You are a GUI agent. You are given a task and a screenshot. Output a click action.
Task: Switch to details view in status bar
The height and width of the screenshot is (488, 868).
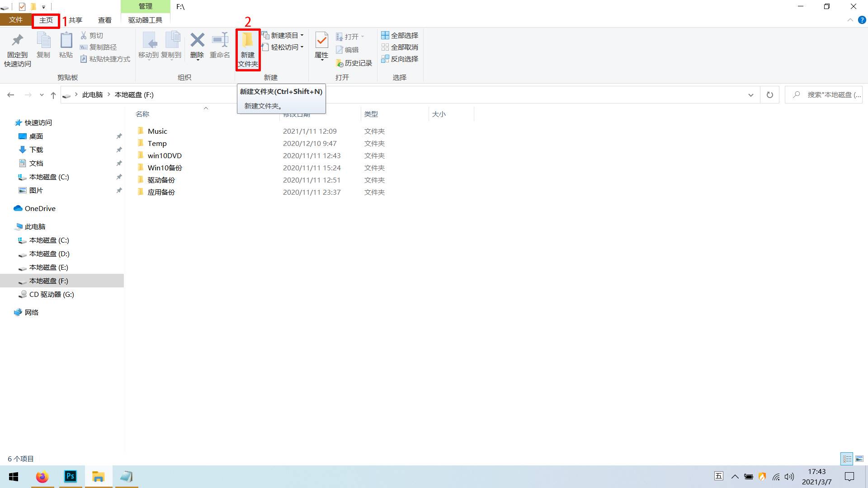pyautogui.click(x=846, y=458)
